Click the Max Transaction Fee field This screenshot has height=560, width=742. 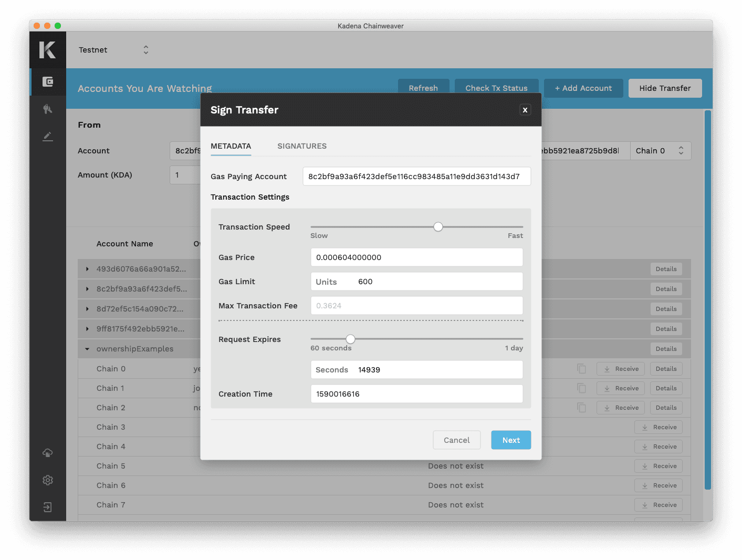pos(416,306)
